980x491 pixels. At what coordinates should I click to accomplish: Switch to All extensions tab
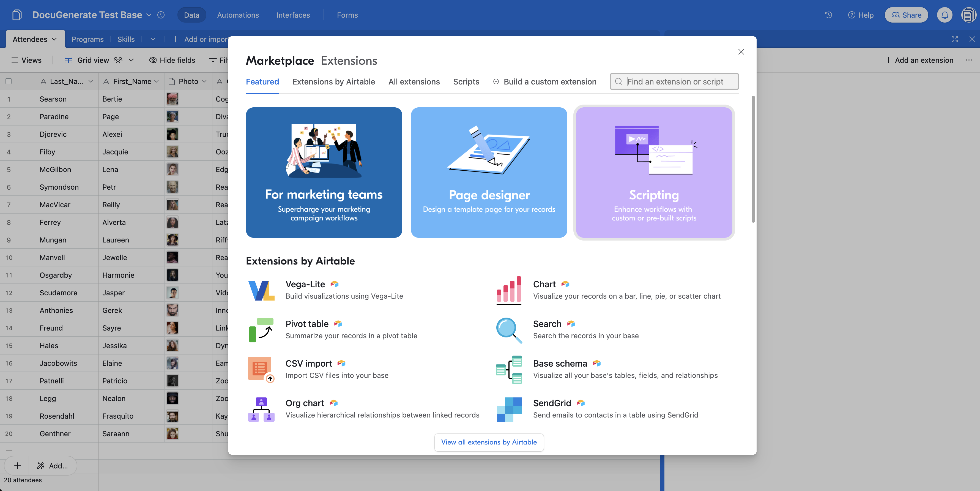[414, 81]
